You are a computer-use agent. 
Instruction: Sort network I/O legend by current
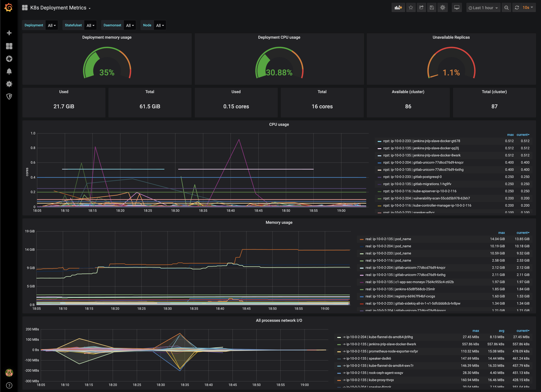[523, 331]
